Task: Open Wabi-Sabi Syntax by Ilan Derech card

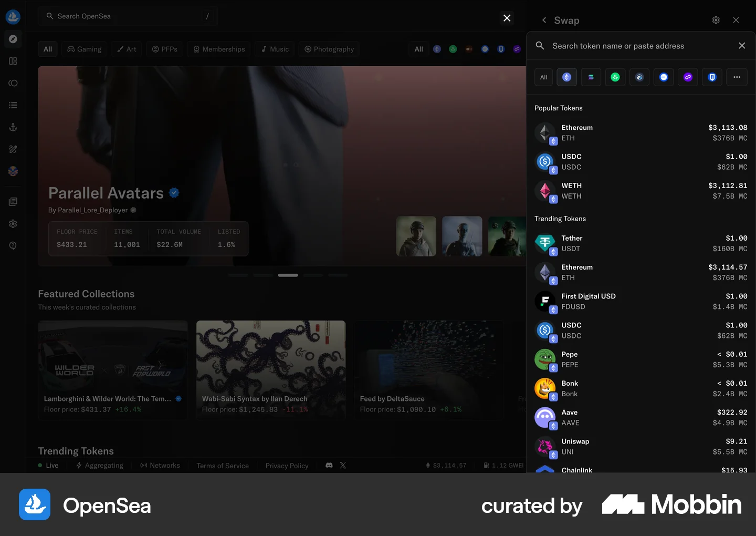Action: click(x=271, y=370)
